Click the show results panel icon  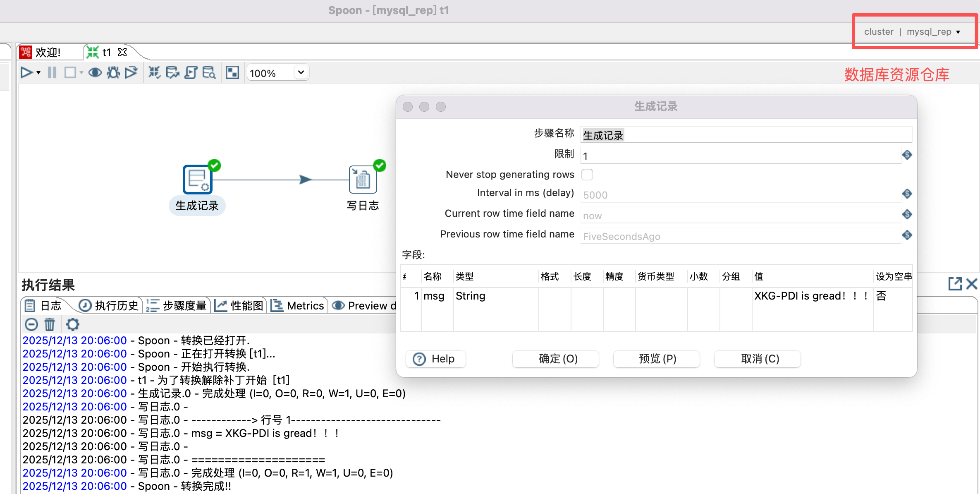tap(232, 73)
